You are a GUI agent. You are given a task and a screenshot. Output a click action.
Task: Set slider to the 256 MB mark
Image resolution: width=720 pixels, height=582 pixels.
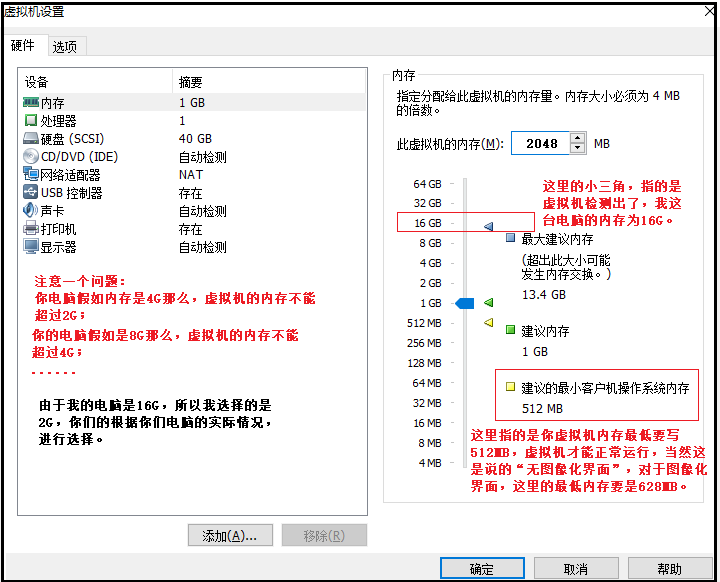(x=424, y=343)
